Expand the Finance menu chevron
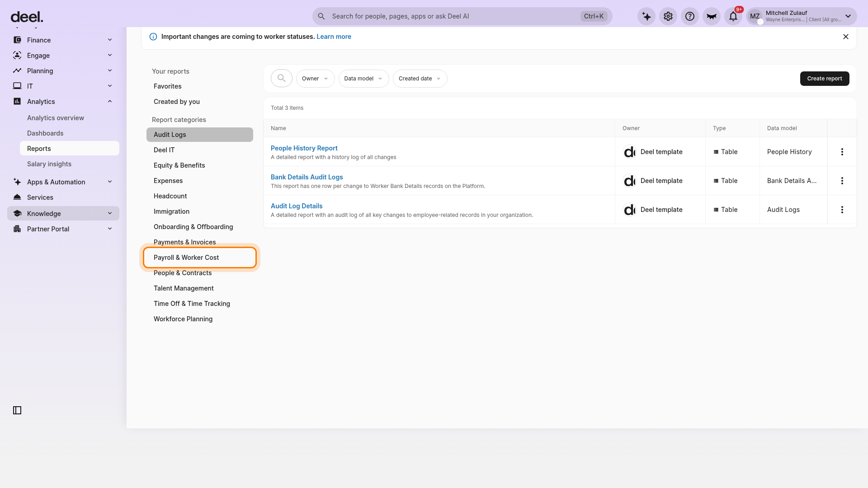 pyautogui.click(x=110, y=40)
